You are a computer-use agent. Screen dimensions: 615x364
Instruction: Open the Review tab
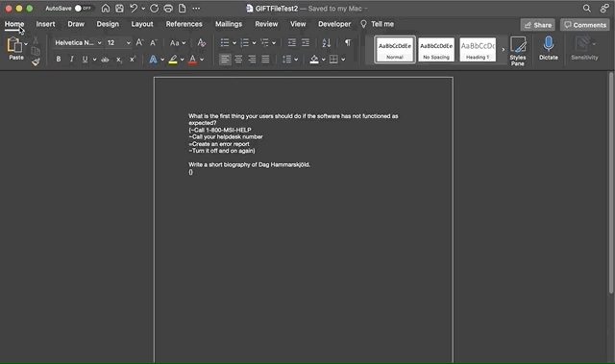click(x=266, y=24)
